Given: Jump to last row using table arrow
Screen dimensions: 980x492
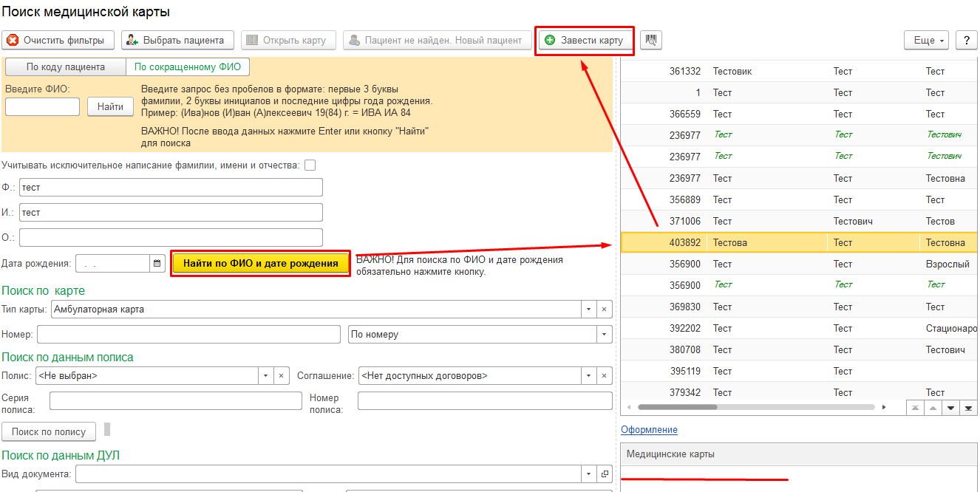Looking at the screenshot, I should tap(969, 408).
